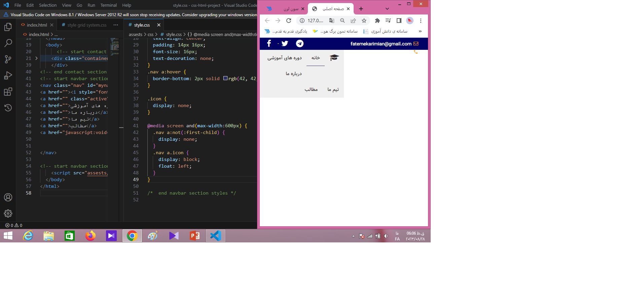This screenshot has width=644, height=301.
Task: Expand the folded line 21 div container
Action: point(36,58)
